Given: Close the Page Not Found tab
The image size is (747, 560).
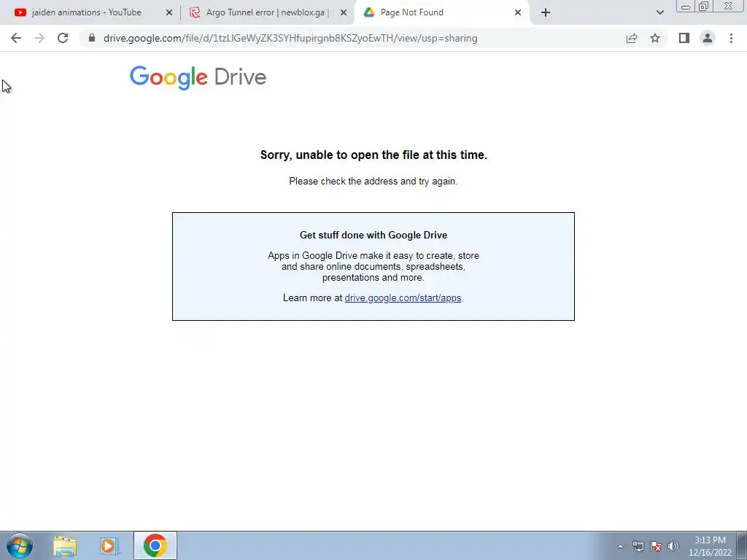Looking at the screenshot, I should coord(518,12).
